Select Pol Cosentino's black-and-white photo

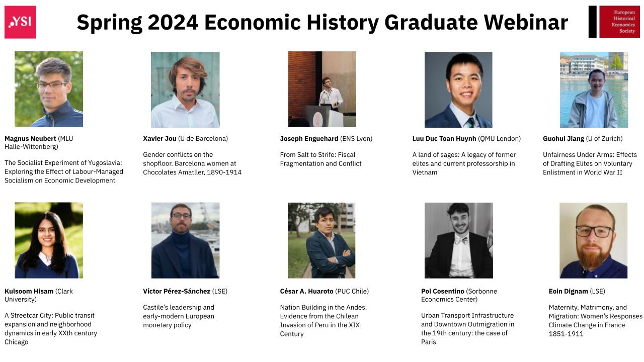tap(458, 240)
